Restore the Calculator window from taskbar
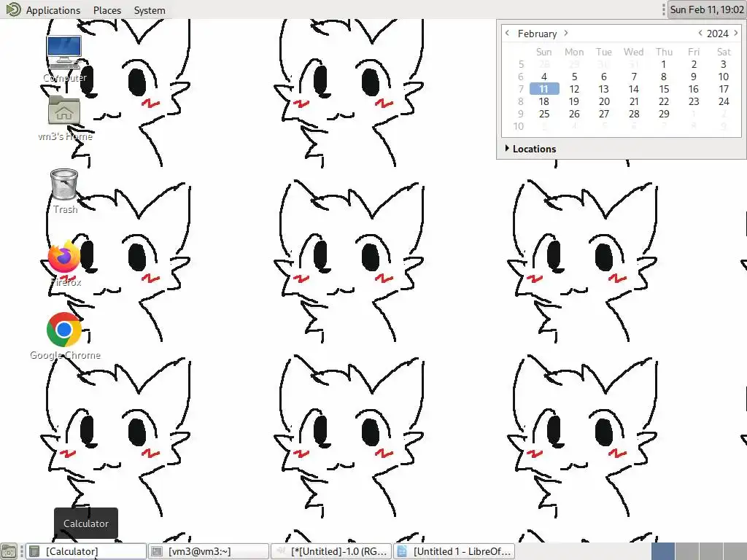 coord(86,551)
